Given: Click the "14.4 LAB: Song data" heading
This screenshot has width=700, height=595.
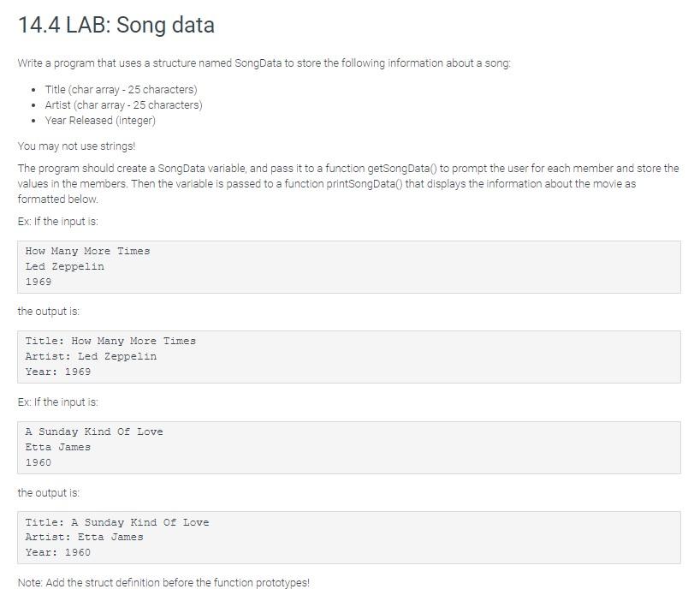Looking at the screenshot, I should [116, 25].
